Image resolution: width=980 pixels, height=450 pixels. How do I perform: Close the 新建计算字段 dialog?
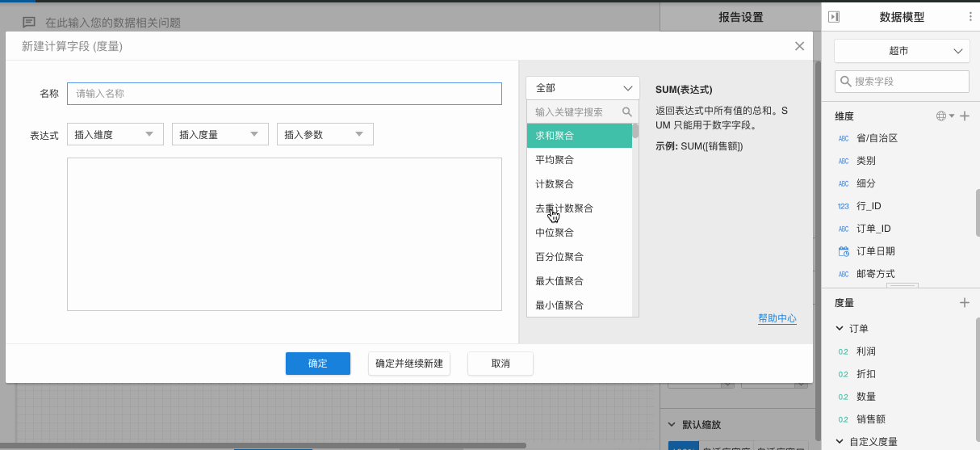(x=799, y=46)
